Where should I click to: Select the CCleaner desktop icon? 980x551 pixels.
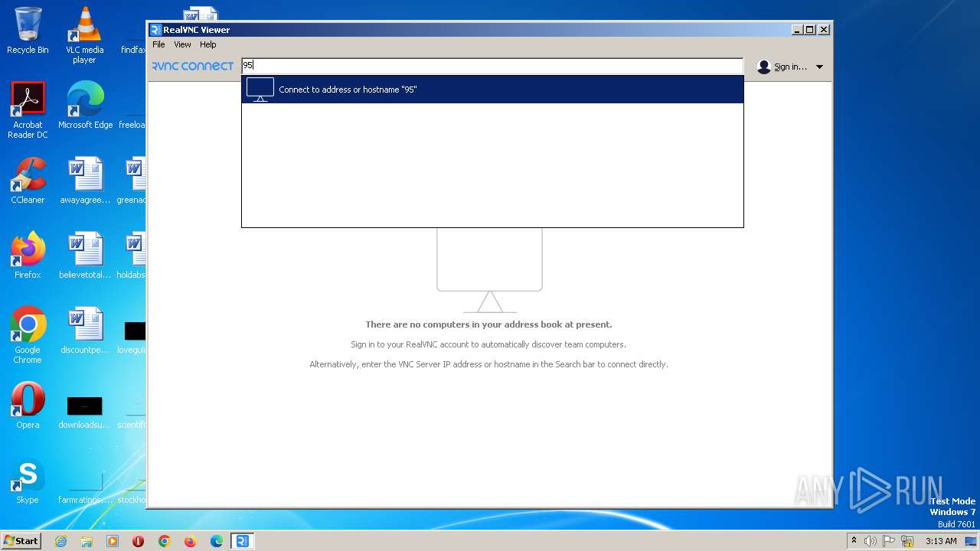point(28,181)
